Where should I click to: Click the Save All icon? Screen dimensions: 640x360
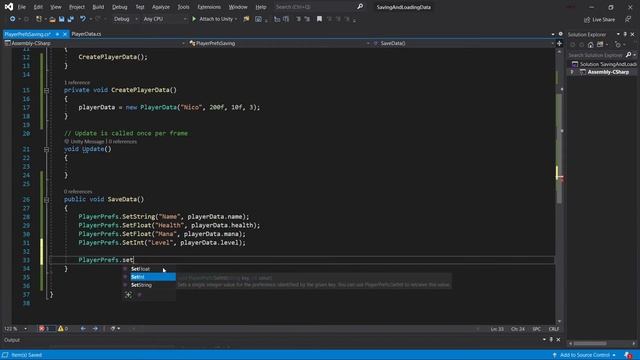pyautogui.click(x=71, y=19)
